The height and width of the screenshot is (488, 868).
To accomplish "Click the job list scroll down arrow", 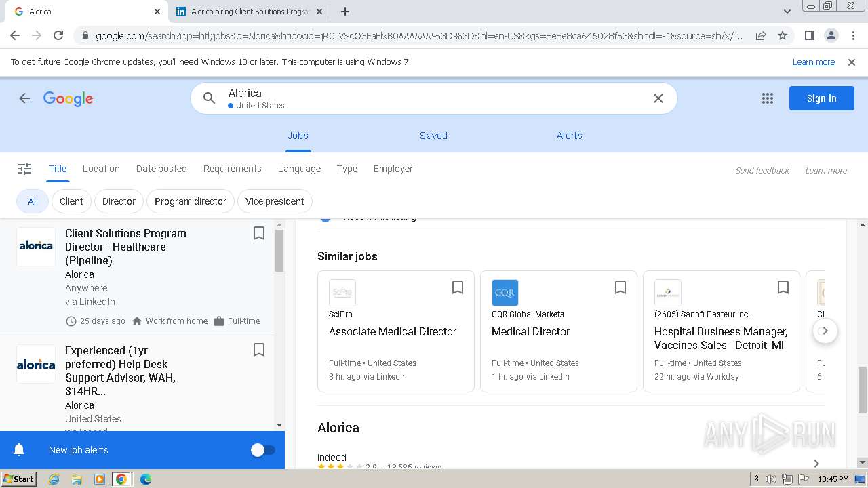I will pos(279,425).
